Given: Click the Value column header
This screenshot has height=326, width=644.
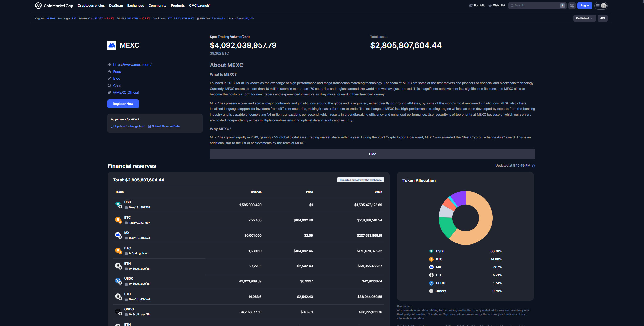Looking at the screenshot, I should [378, 192].
